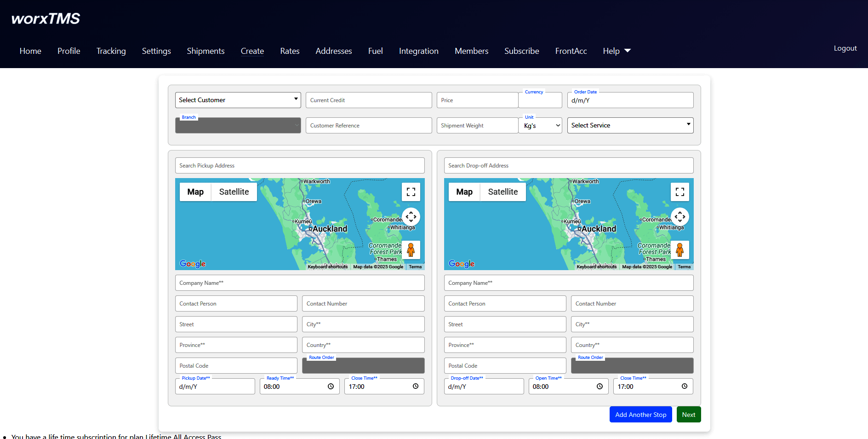Open the clock picker for drop-off Close Time
Screen dimensions: 868x439
tap(684, 387)
